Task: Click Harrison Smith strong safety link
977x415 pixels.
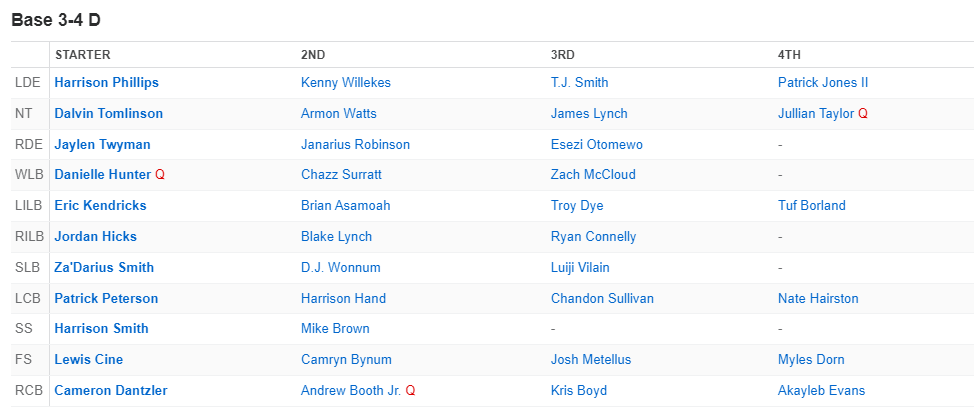Action: (101, 329)
